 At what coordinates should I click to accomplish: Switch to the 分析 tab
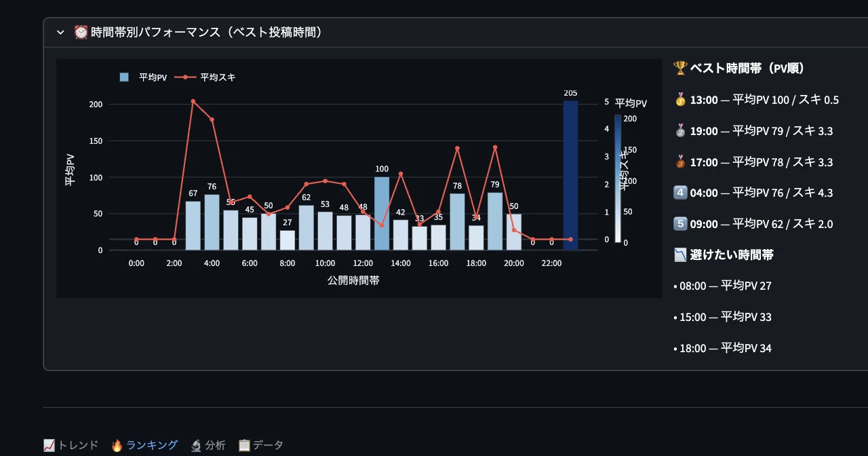208,445
